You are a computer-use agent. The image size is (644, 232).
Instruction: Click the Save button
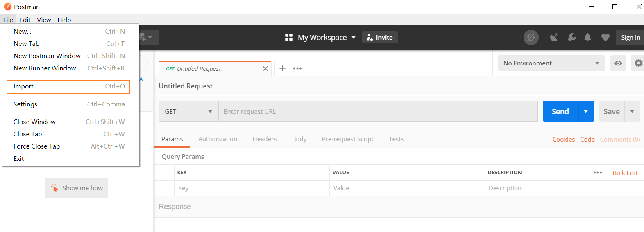coord(612,111)
